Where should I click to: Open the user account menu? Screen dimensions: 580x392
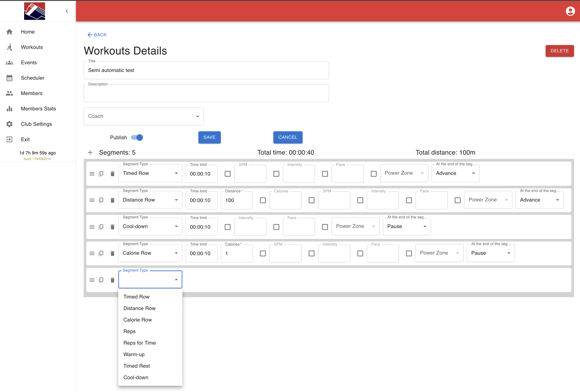(570, 11)
